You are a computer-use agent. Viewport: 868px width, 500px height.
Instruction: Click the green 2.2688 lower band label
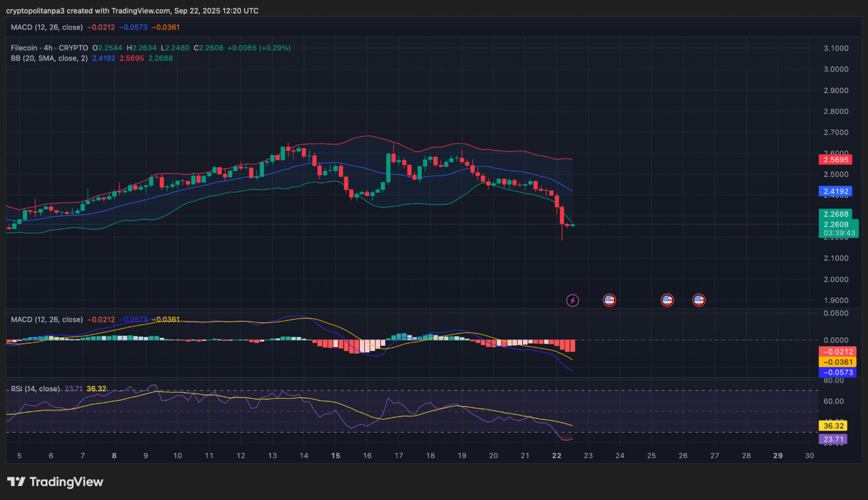[x=835, y=214]
